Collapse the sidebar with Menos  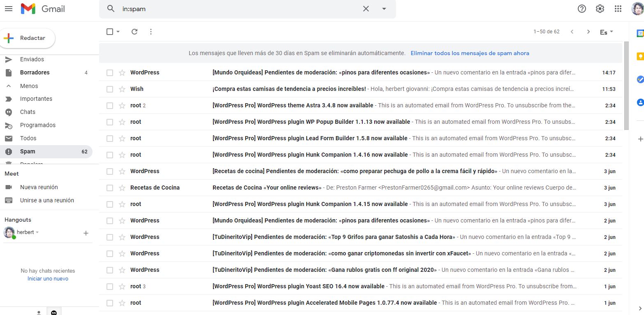pos(29,86)
